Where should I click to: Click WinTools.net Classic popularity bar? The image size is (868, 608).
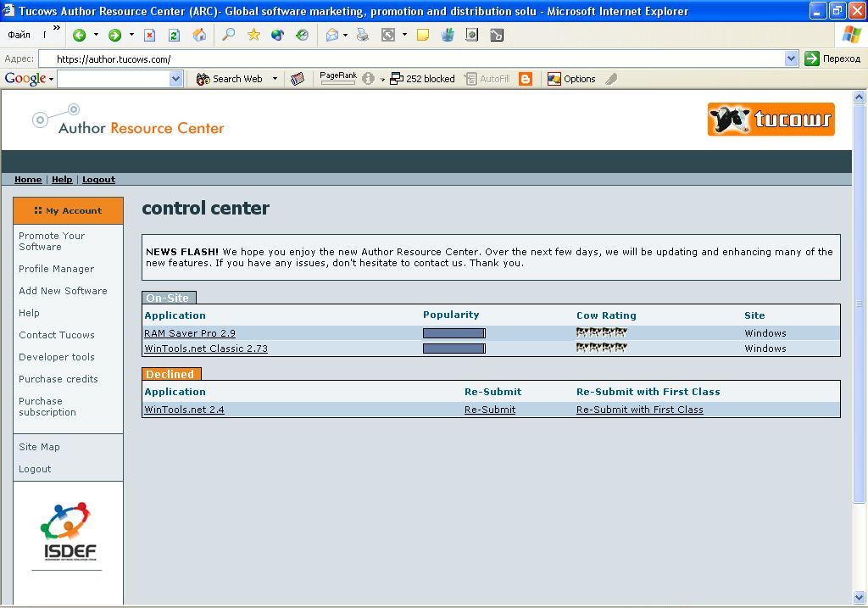pos(454,349)
